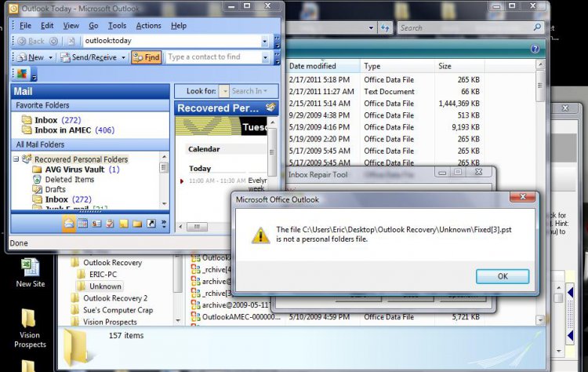Open the Tools menu in Outlook
This screenshot has height=372, width=588.
coord(117,26)
